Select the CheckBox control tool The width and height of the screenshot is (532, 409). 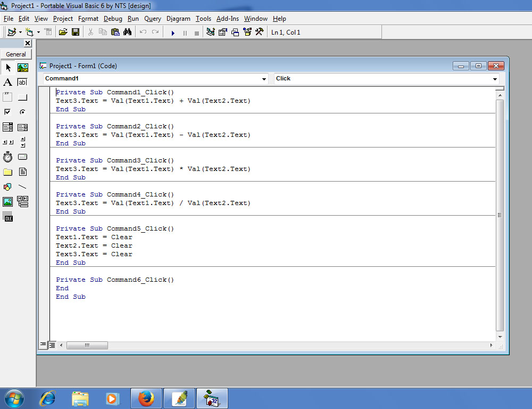coord(7,112)
